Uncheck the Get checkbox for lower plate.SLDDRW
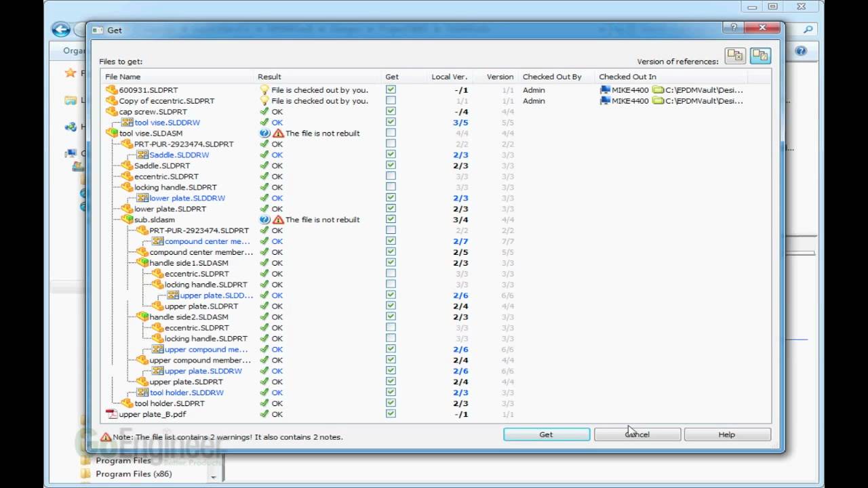 391,198
